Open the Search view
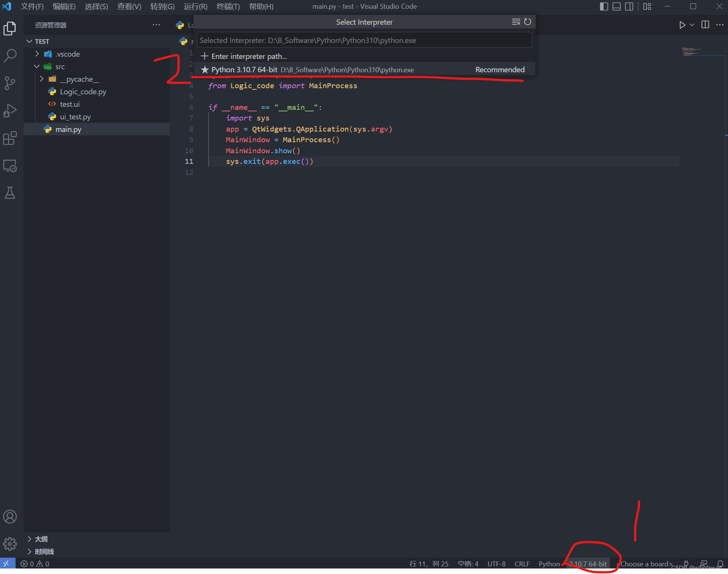The height and width of the screenshot is (574, 728). [10, 56]
